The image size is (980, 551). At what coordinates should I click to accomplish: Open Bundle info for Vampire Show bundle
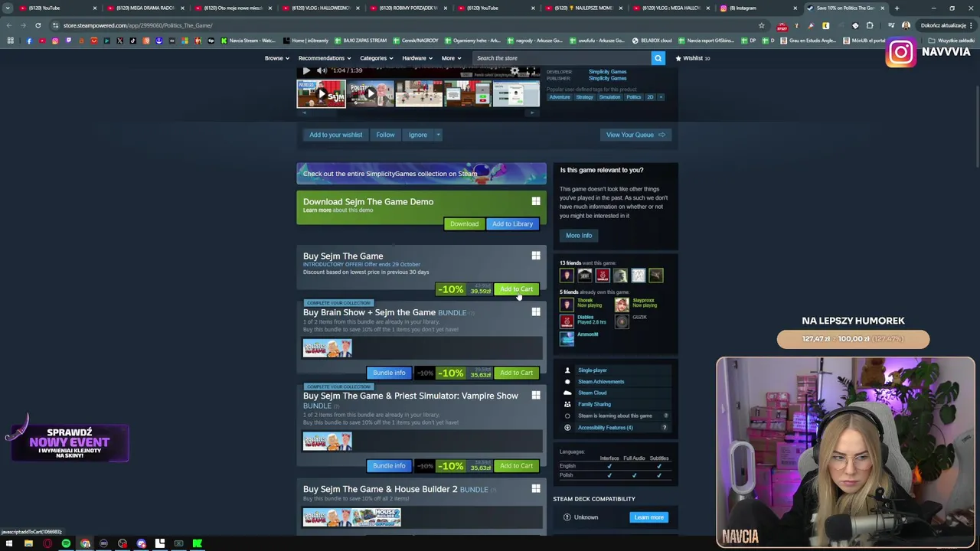[x=389, y=465]
